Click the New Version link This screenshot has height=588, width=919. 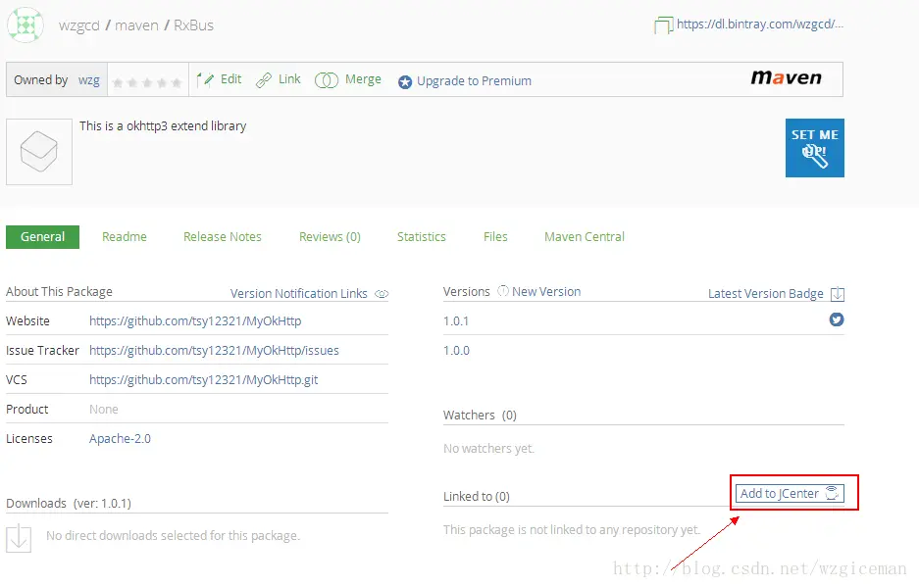pyautogui.click(x=546, y=292)
